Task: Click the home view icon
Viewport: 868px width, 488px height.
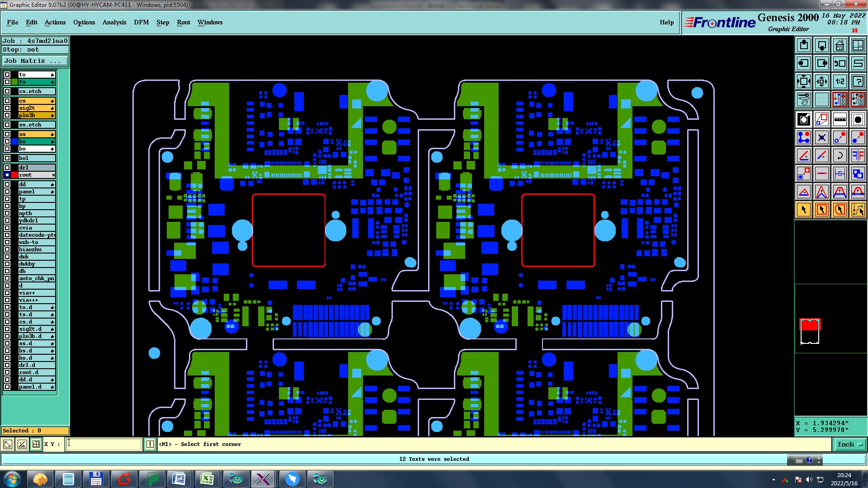Action: pos(840,45)
